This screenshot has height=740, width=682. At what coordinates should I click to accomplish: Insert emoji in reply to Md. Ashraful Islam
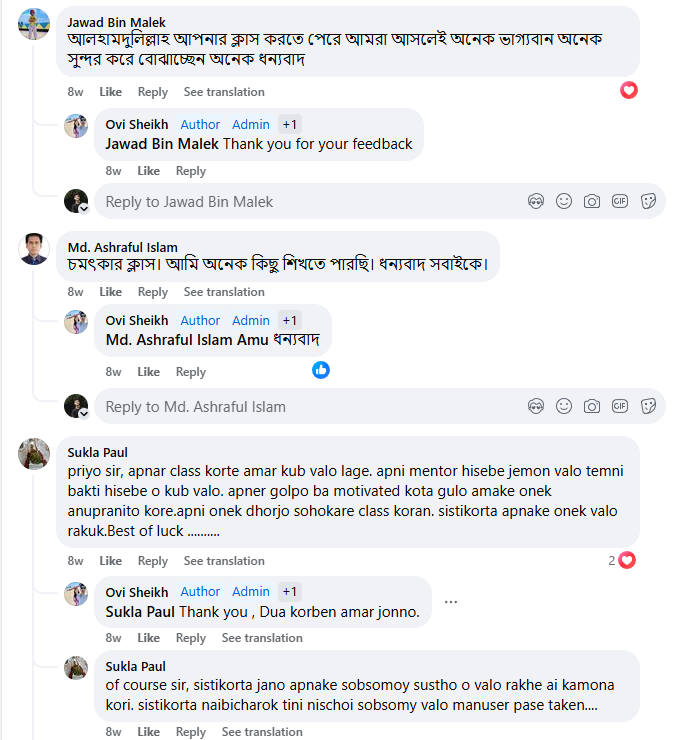564,406
